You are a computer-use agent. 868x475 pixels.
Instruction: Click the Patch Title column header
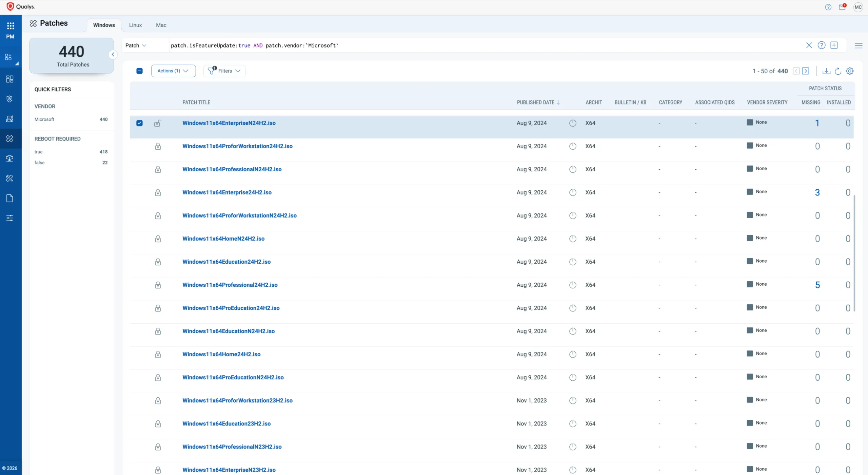[196, 102]
